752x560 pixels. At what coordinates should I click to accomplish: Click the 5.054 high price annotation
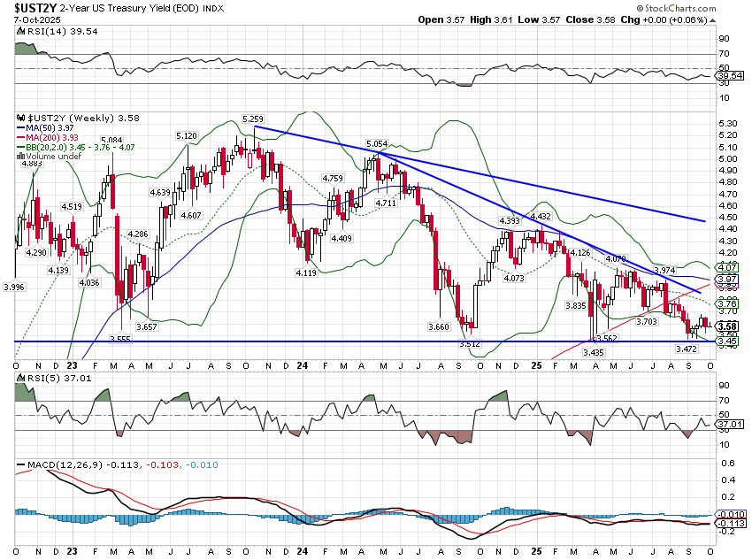click(x=377, y=144)
